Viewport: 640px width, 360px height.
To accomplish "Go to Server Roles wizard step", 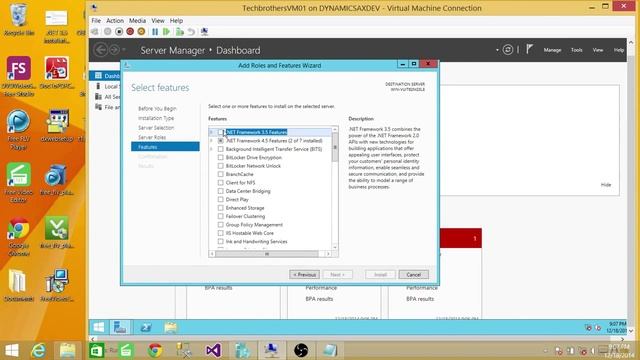I will (x=152, y=138).
